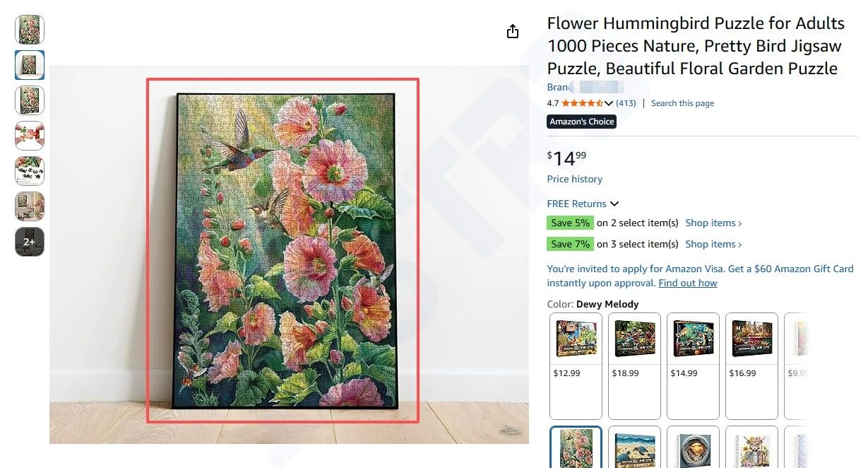Open the Price history link

coord(574,179)
